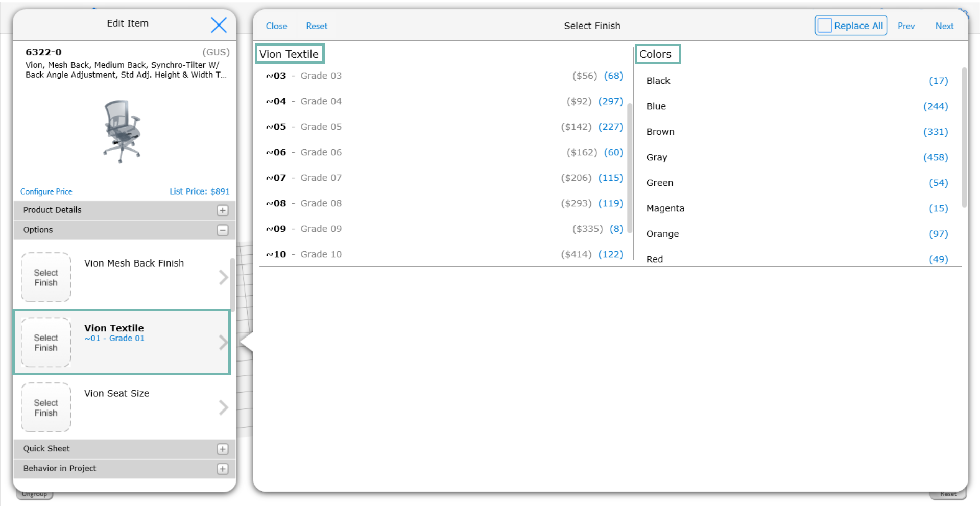The image size is (980, 506).
Task: Click the Colors list scrollbar
Action: (964, 137)
